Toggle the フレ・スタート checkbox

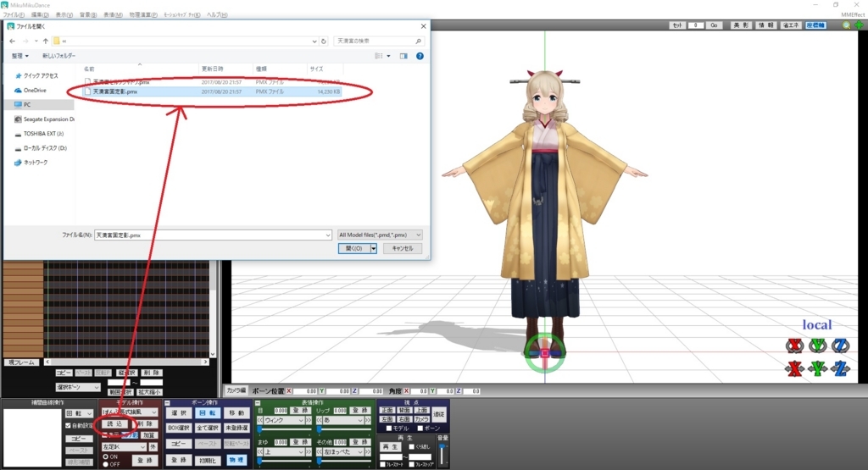382,464
